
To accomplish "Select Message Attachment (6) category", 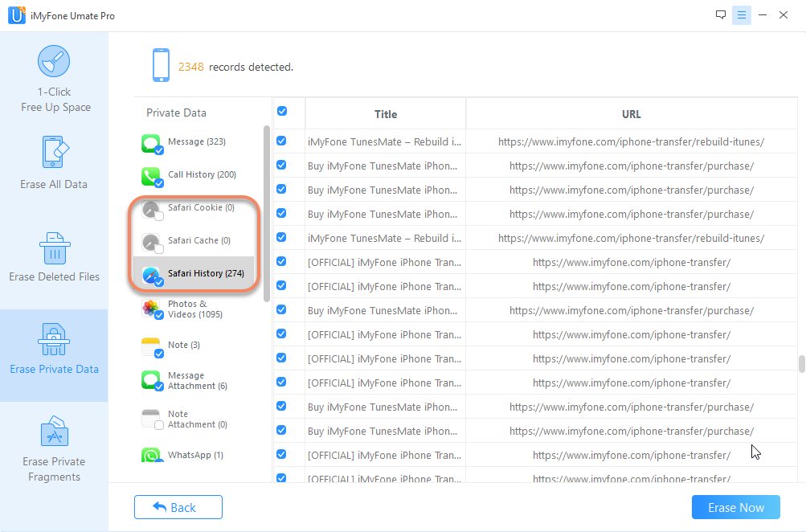I will point(194,381).
